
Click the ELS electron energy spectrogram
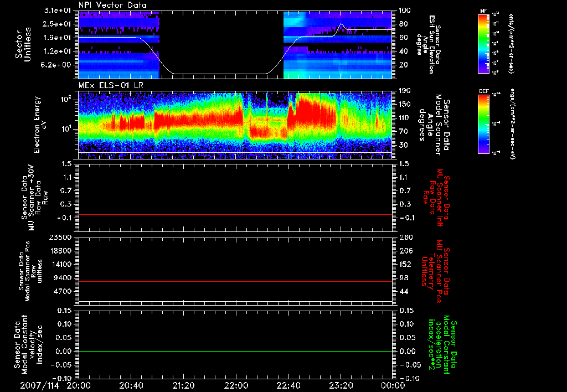(235, 126)
